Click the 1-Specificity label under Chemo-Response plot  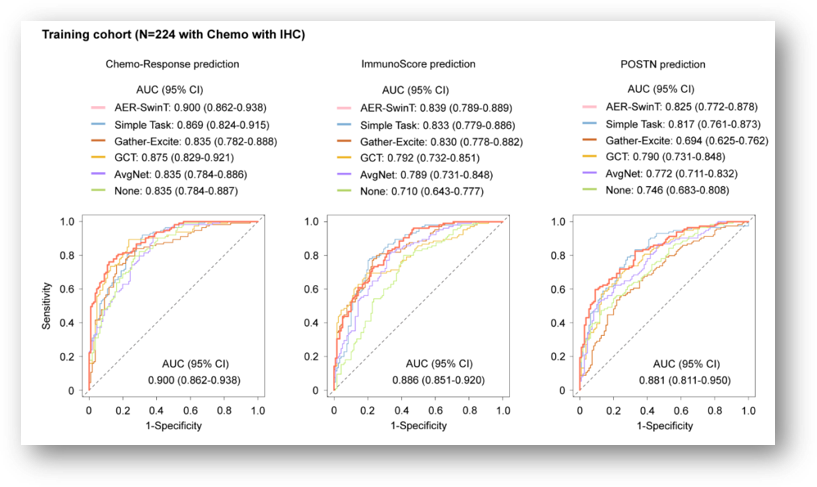click(172, 428)
